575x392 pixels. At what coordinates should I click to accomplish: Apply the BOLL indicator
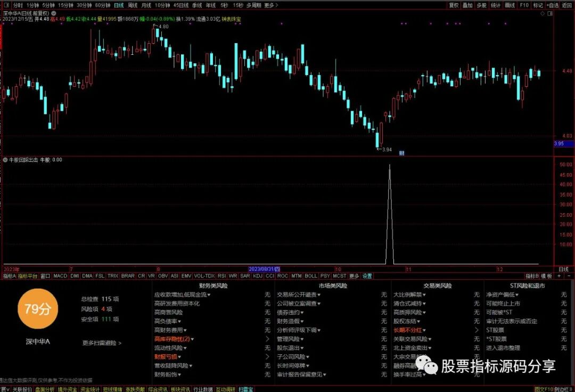(311, 276)
